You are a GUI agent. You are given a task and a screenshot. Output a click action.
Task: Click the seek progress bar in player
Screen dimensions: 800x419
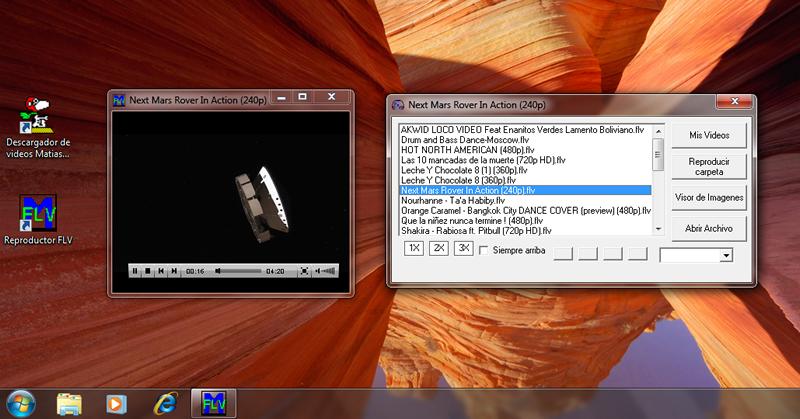[238, 271]
